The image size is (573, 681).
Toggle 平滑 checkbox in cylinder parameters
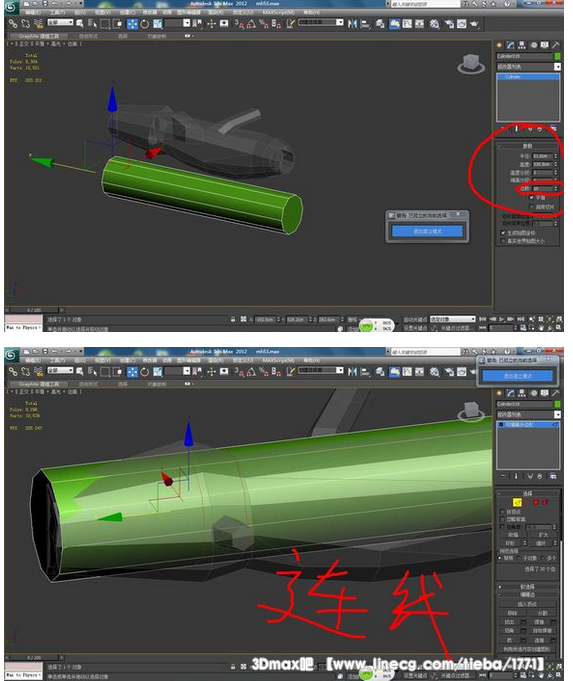[531, 198]
